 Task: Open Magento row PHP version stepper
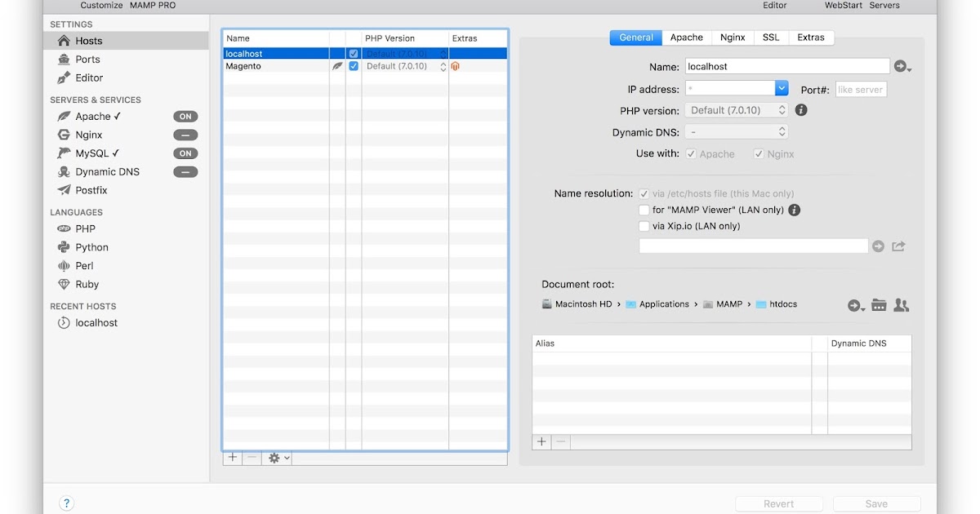click(443, 67)
